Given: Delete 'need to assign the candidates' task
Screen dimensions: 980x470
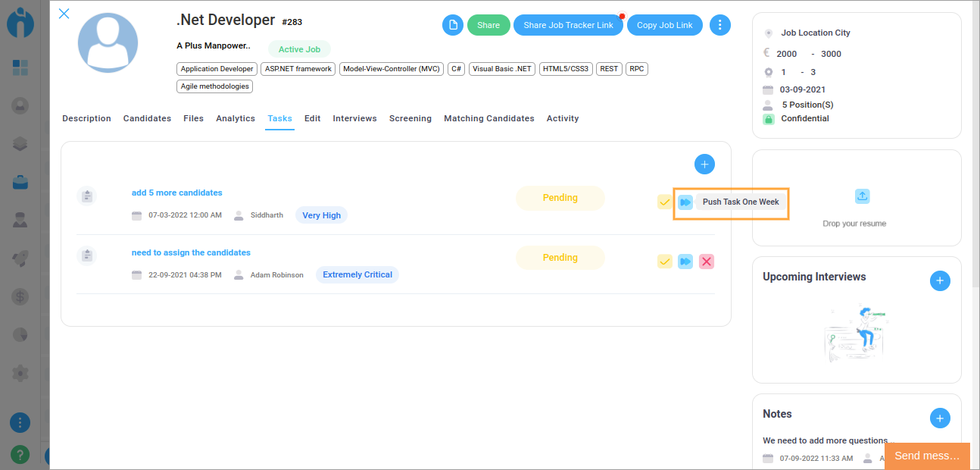Looking at the screenshot, I should point(707,262).
